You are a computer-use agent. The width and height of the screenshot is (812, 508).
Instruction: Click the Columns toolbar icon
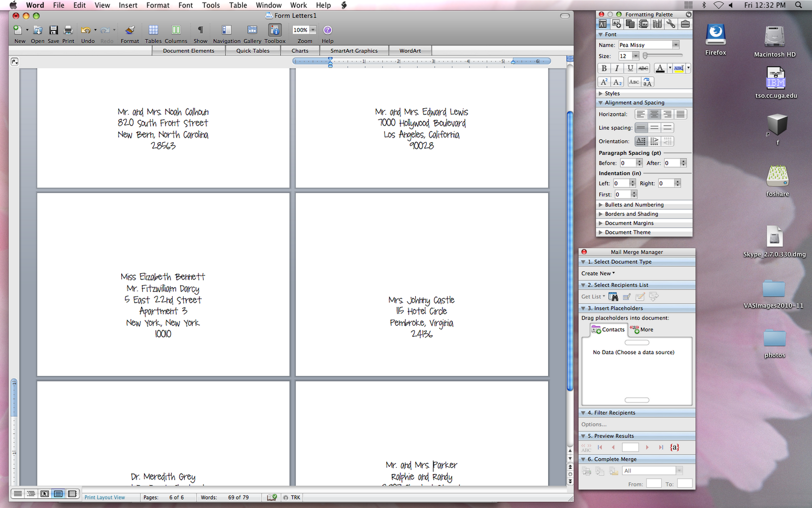[176, 31]
